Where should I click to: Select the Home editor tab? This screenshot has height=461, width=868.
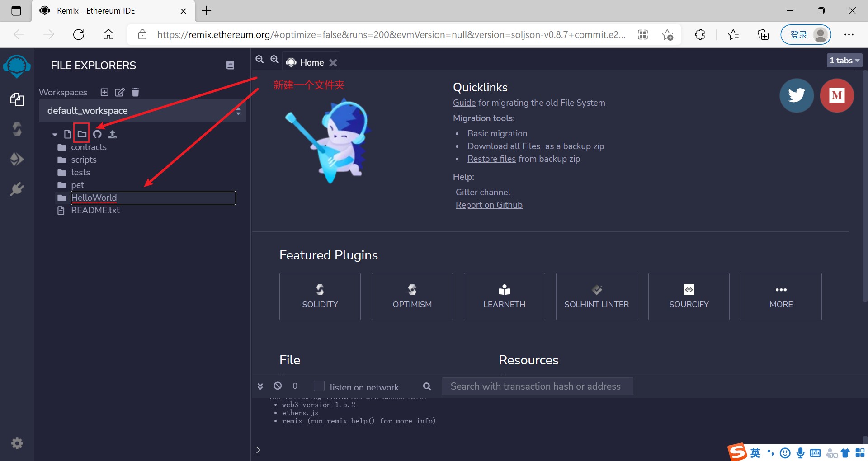click(312, 62)
